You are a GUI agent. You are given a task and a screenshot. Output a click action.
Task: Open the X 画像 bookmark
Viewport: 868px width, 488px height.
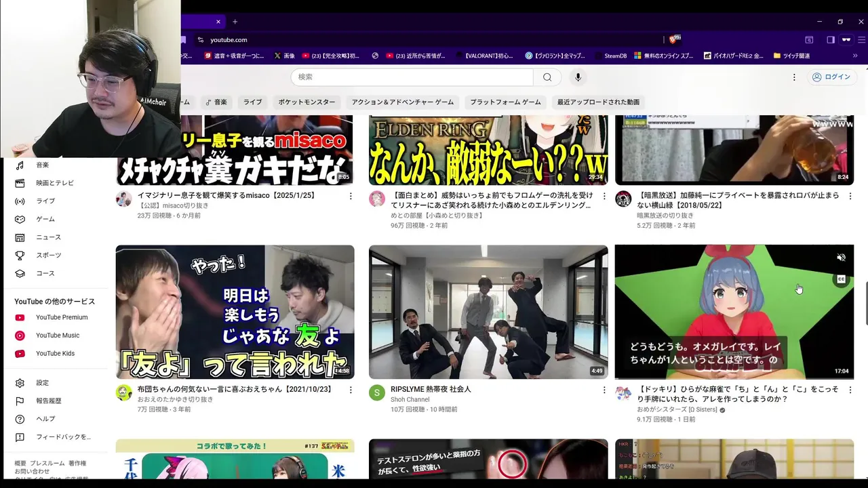[x=284, y=56]
